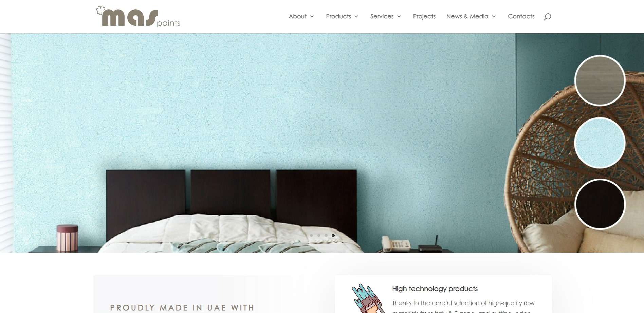The height and width of the screenshot is (313, 644).
Task: Open the Projects menu item
Action: pos(424,16)
